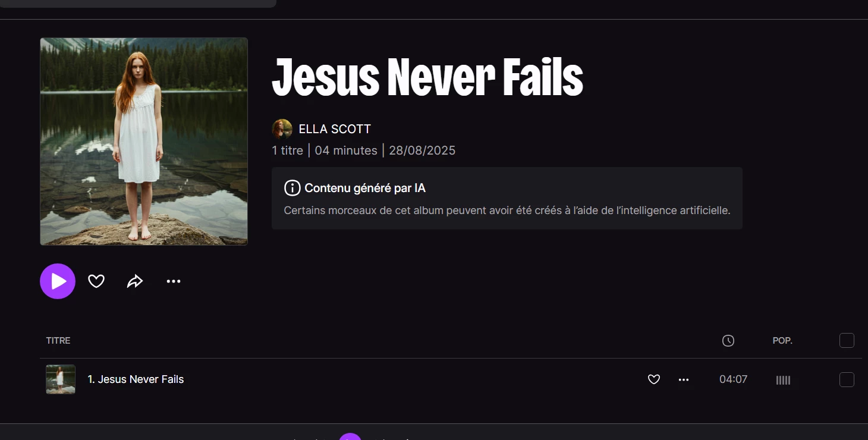Sort the track list by TITRE column
The width and height of the screenshot is (868, 440).
pyautogui.click(x=58, y=341)
